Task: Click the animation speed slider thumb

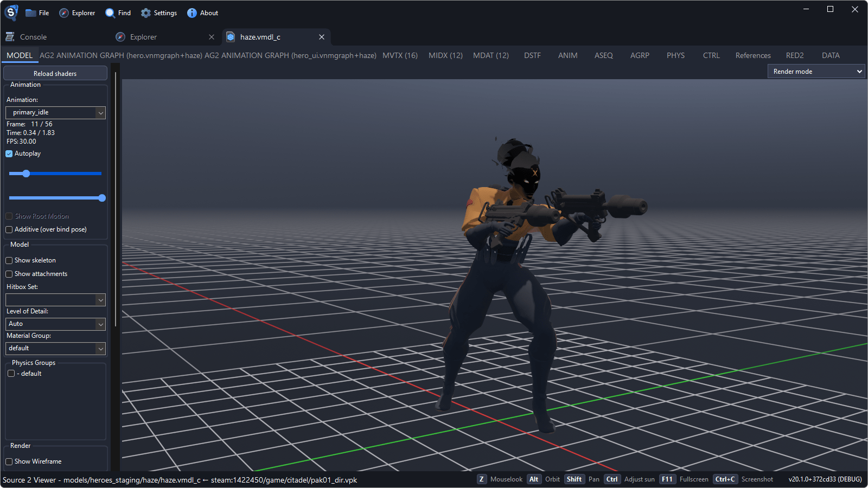Action: click(x=102, y=198)
